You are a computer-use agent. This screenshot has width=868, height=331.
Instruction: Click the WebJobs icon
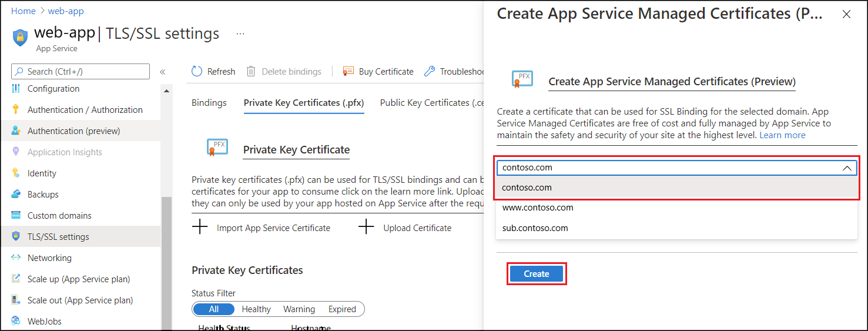click(x=16, y=322)
